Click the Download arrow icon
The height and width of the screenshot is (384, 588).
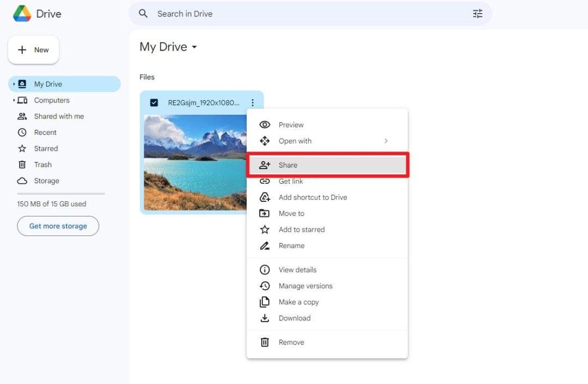[265, 318]
